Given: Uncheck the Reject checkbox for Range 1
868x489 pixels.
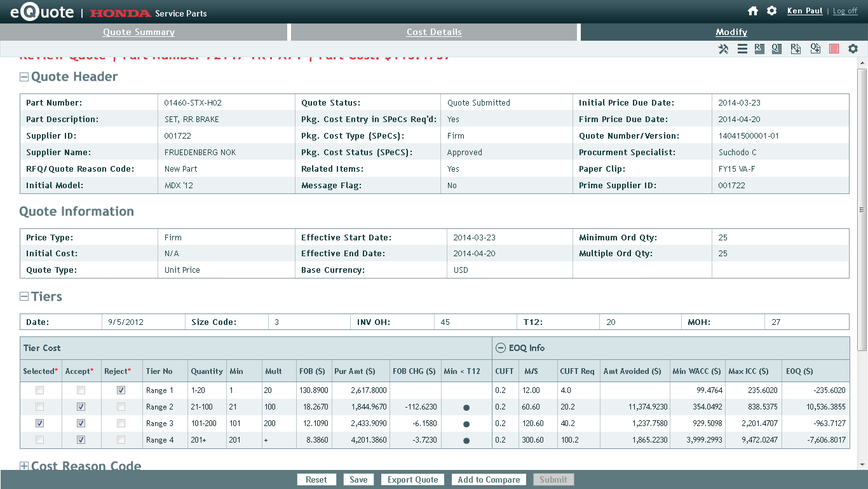Looking at the screenshot, I should click(121, 390).
